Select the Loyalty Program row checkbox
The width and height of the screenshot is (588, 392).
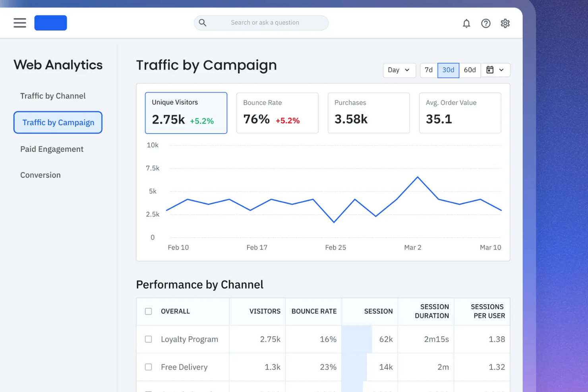tap(148, 339)
